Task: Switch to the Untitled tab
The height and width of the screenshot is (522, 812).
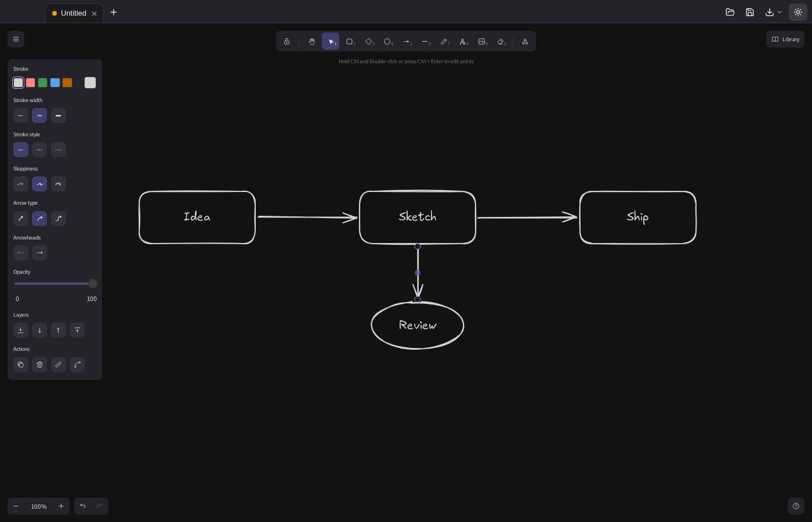Action: click(x=74, y=13)
